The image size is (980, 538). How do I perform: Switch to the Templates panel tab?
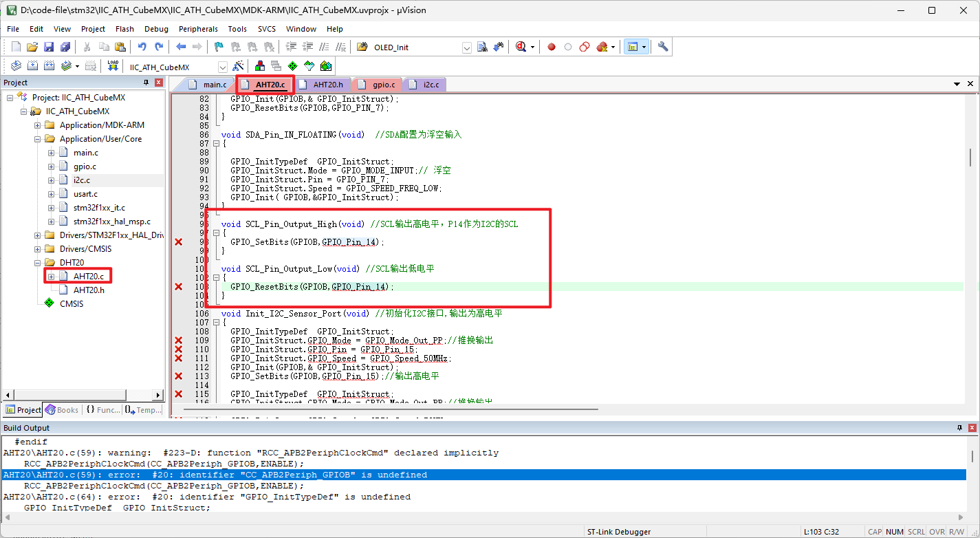143,409
